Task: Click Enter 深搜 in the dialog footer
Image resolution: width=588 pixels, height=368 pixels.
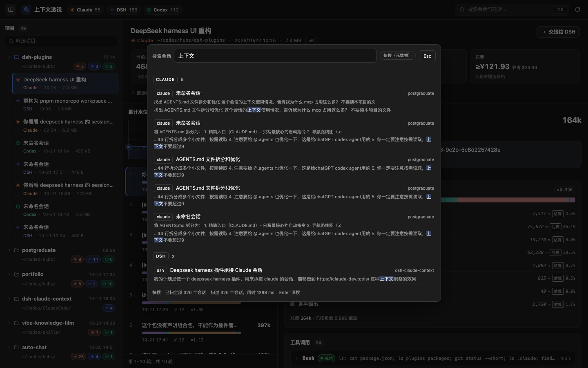Action: point(290,292)
